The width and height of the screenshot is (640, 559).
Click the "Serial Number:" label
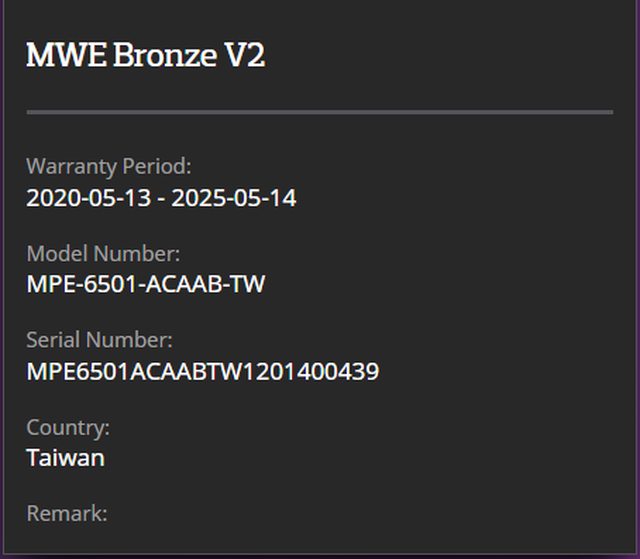coord(99,340)
